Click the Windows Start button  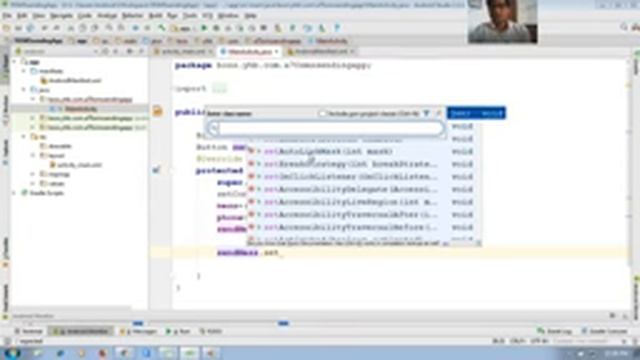13,353
